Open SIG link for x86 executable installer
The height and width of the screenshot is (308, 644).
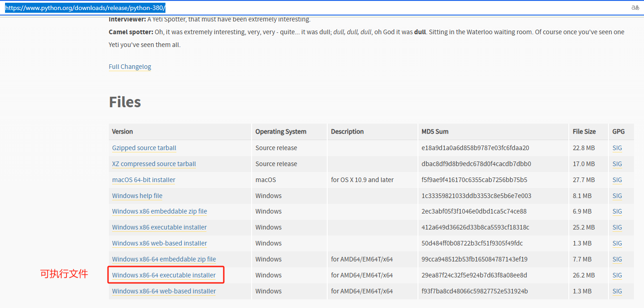click(617, 227)
